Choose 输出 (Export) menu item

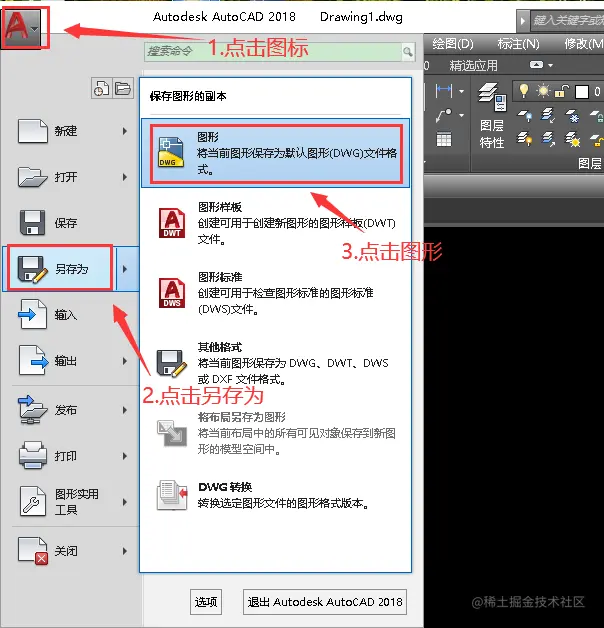coord(70,361)
